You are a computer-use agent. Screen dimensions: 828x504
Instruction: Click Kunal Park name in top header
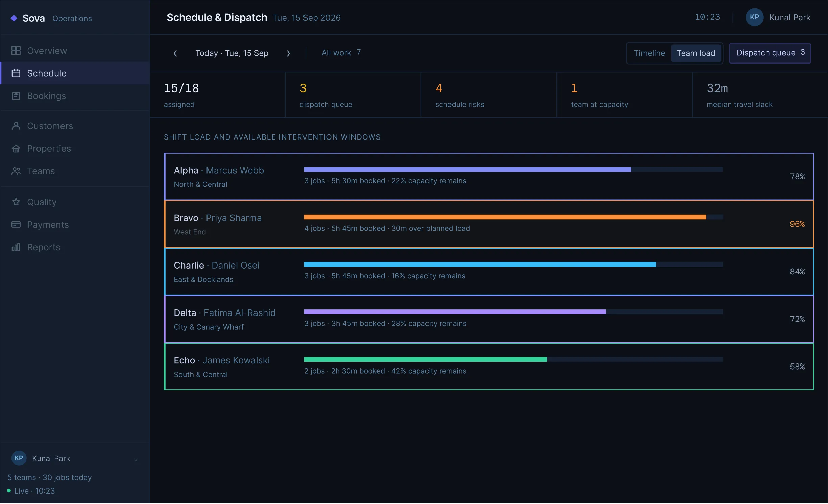click(x=789, y=18)
